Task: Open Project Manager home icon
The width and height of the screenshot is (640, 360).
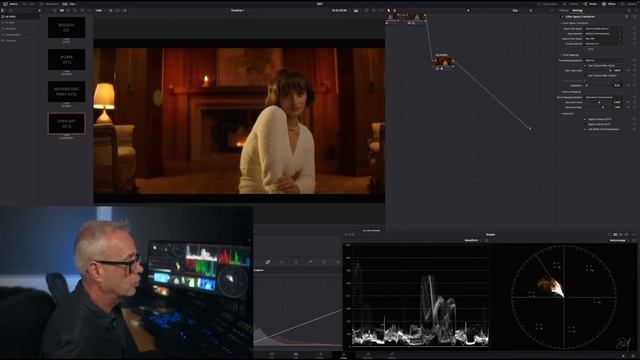Action: [623, 356]
